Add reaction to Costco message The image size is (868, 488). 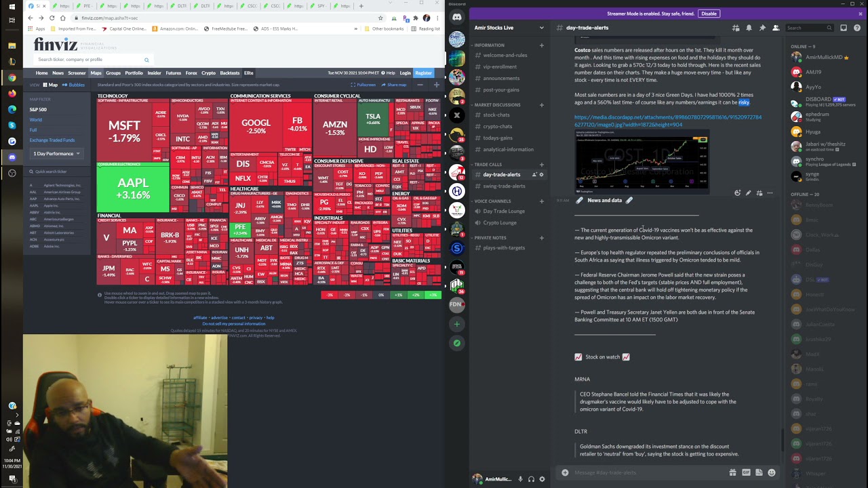pos(737,193)
